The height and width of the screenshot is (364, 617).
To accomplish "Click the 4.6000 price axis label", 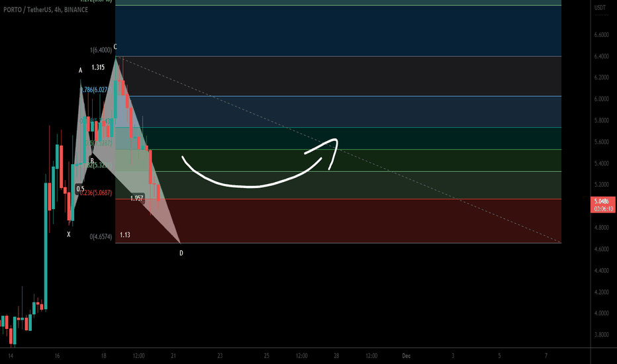I will tap(602, 249).
